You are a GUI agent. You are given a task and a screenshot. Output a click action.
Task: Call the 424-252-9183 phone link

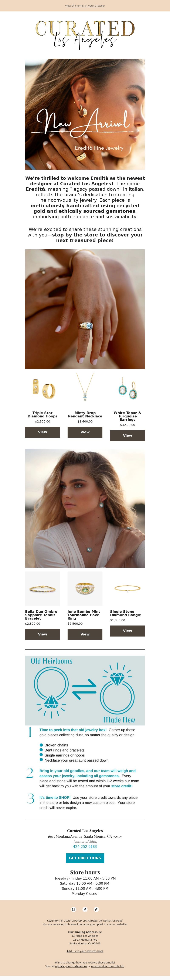tap(85, 847)
